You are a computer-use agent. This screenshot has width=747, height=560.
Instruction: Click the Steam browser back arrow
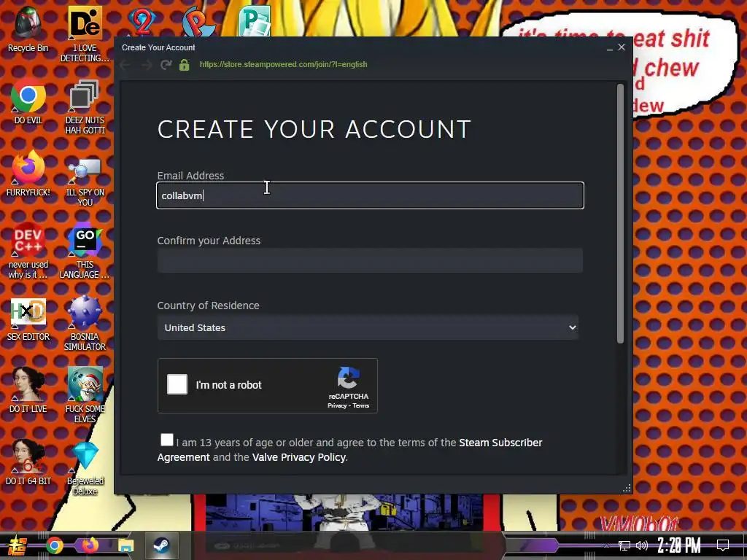click(125, 65)
